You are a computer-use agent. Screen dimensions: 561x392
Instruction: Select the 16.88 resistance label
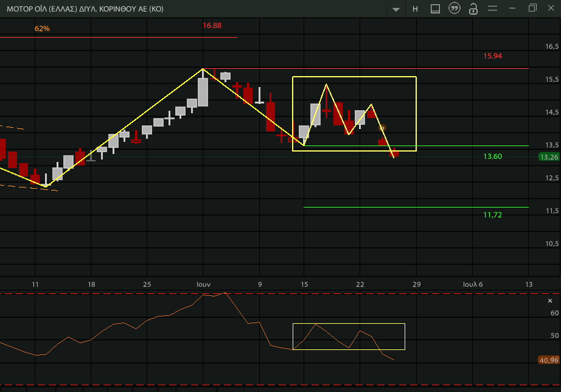[x=212, y=26]
